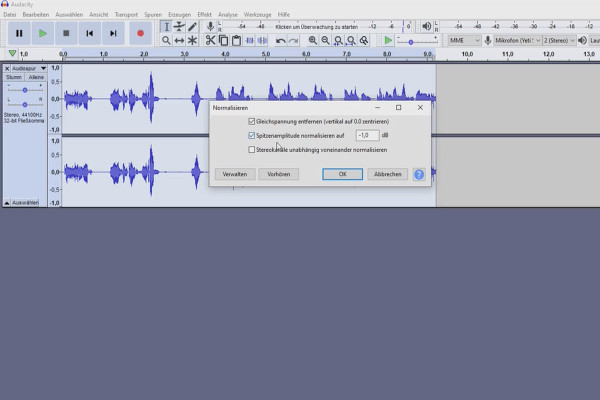
Task: Start playback with the green Play button
Action: [42, 33]
